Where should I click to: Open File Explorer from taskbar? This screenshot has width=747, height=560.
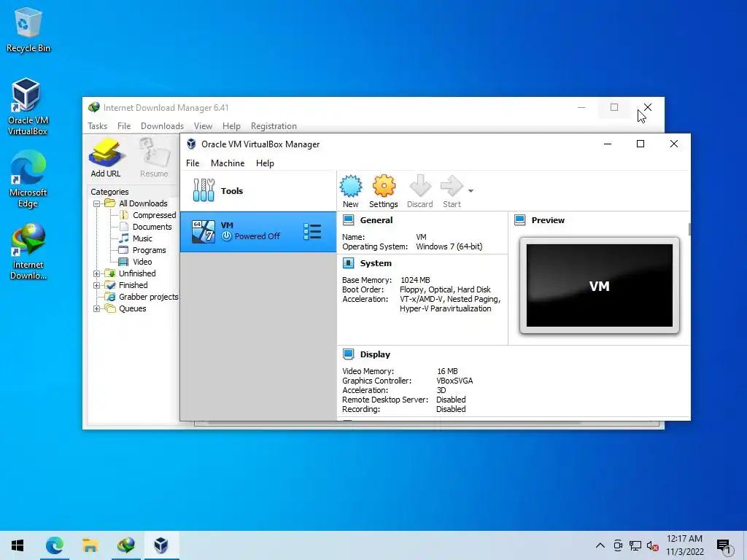click(90, 545)
